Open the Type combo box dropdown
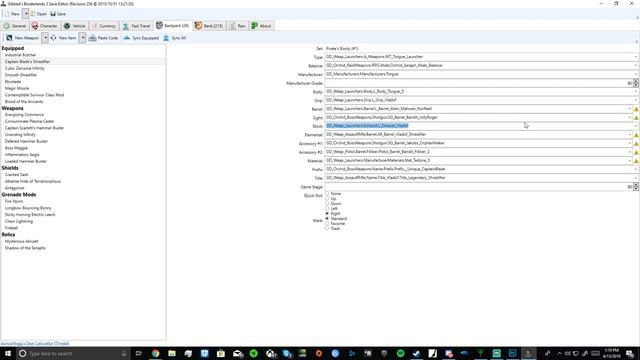This screenshot has width=640, height=360. (636, 57)
